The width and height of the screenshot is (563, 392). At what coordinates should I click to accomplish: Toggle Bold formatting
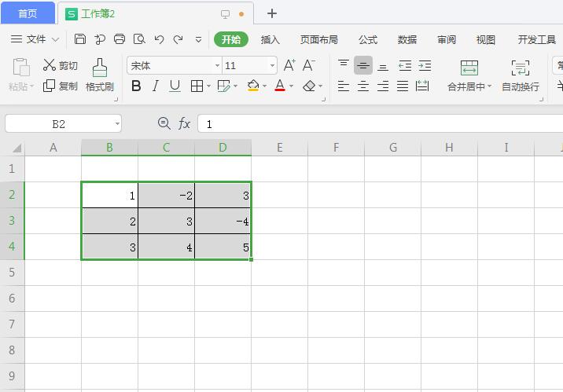(136, 86)
